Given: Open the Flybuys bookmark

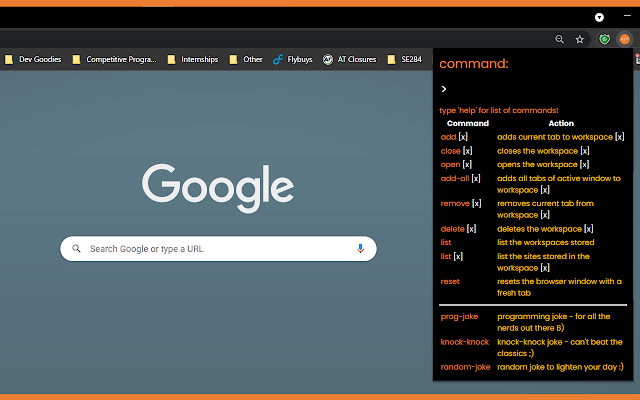Looking at the screenshot, I should pyautogui.click(x=293, y=60).
